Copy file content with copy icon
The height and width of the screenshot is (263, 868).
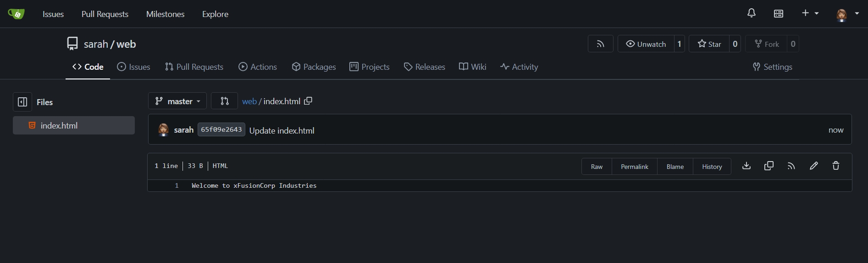[769, 166]
